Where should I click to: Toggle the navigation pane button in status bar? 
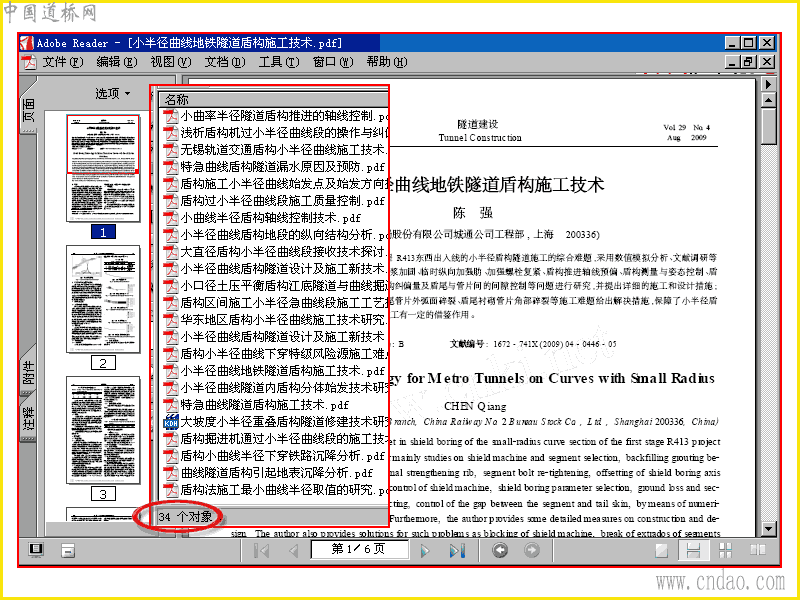click(x=36, y=550)
